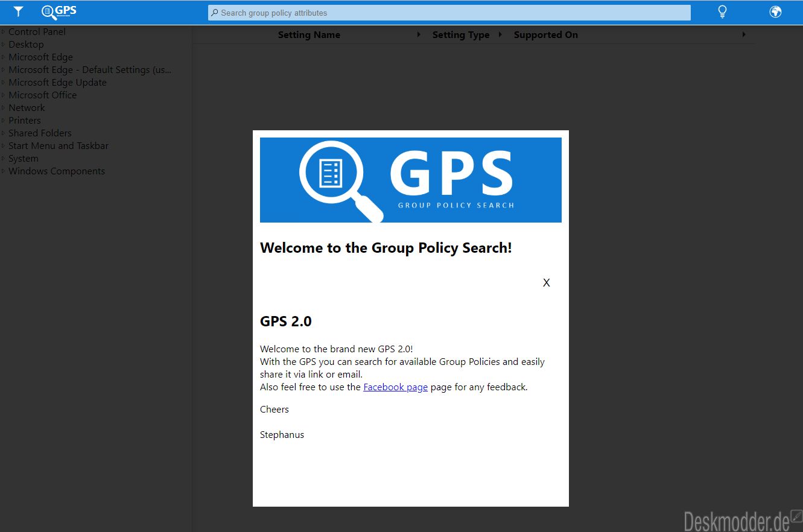The height and width of the screenshot is (532, 803).
Task: Select the Microsoft Office label
Action: pos(42,95)
